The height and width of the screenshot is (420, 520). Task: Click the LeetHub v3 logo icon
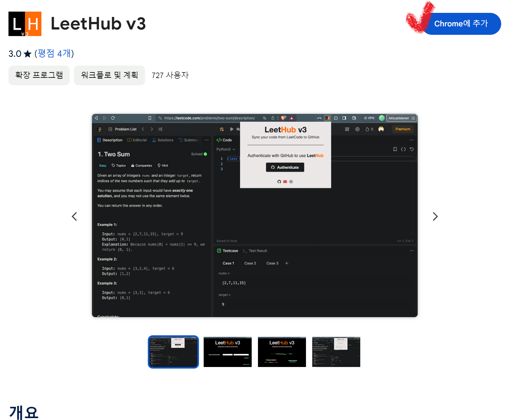pos(25,24)
